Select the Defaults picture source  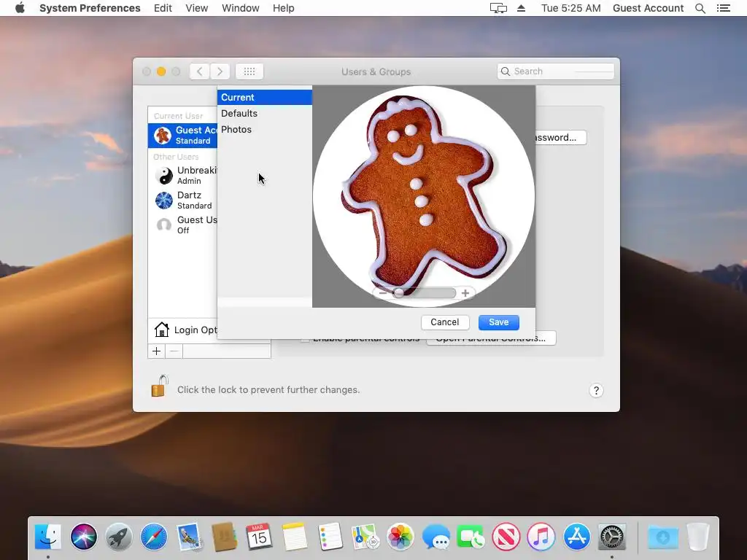click(264, 113)
